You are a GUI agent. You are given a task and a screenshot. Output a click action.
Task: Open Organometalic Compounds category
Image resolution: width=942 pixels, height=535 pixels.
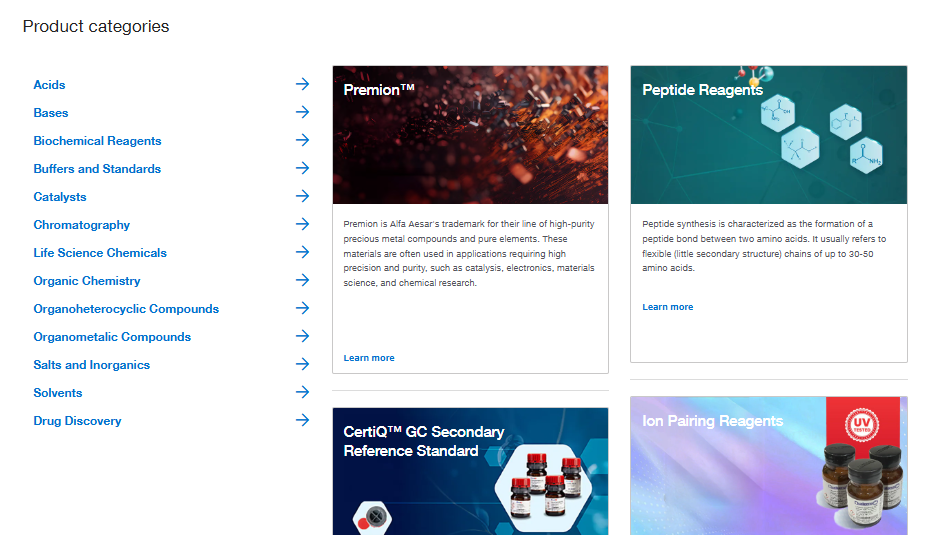tap(112, 337)
